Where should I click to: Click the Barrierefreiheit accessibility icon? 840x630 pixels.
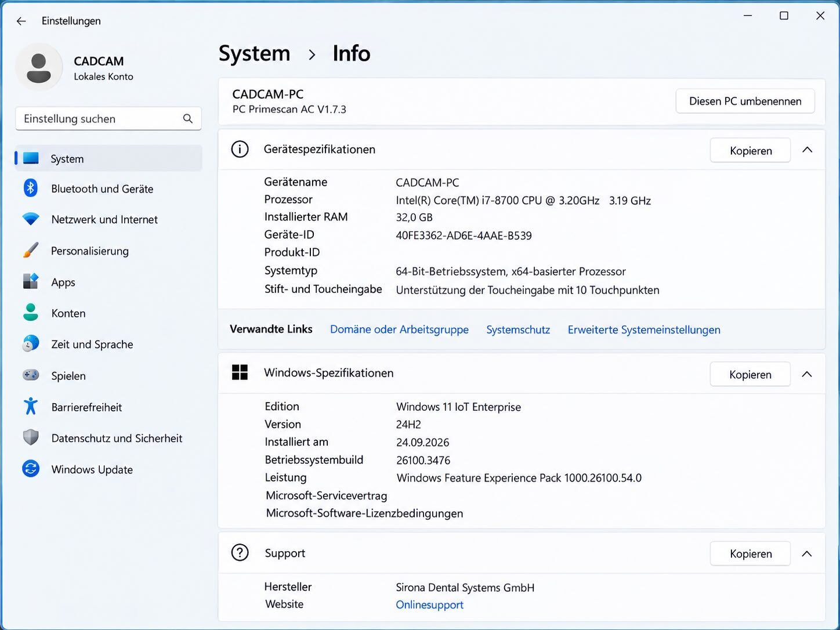coord(31,406)
